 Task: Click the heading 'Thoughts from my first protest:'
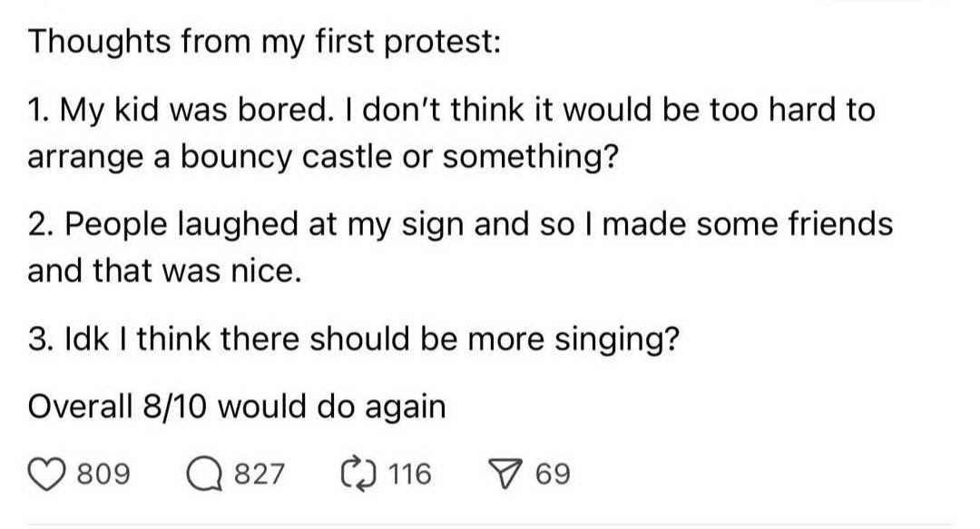coord(264,43)
